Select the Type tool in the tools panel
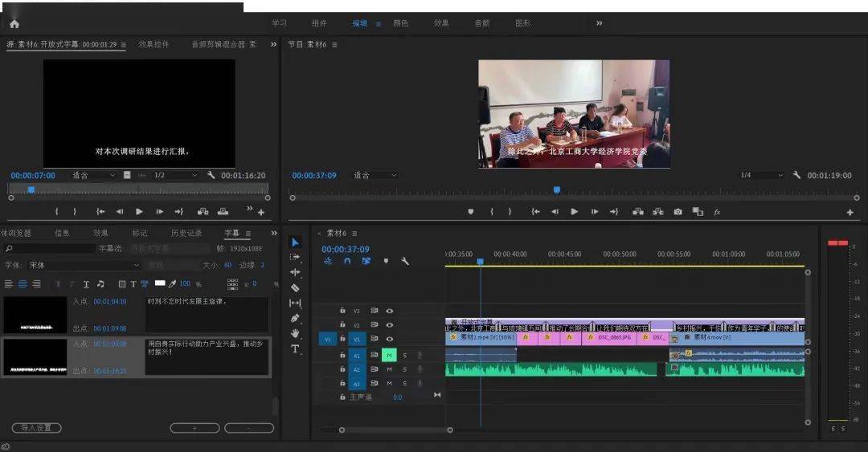This screenshot has width=868, height=452. click(x=295, y=349)
